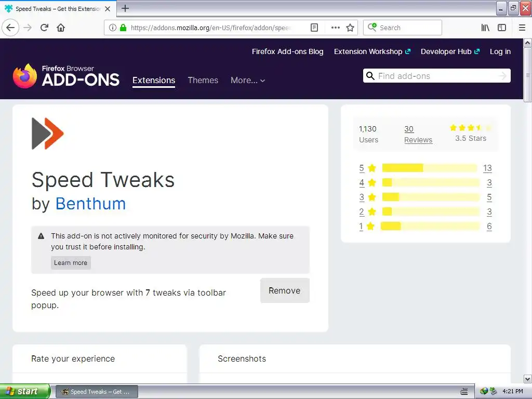Select the Speed Tweaks browser tab
Viewport: 532px width, 399px height.
[58, 9]
